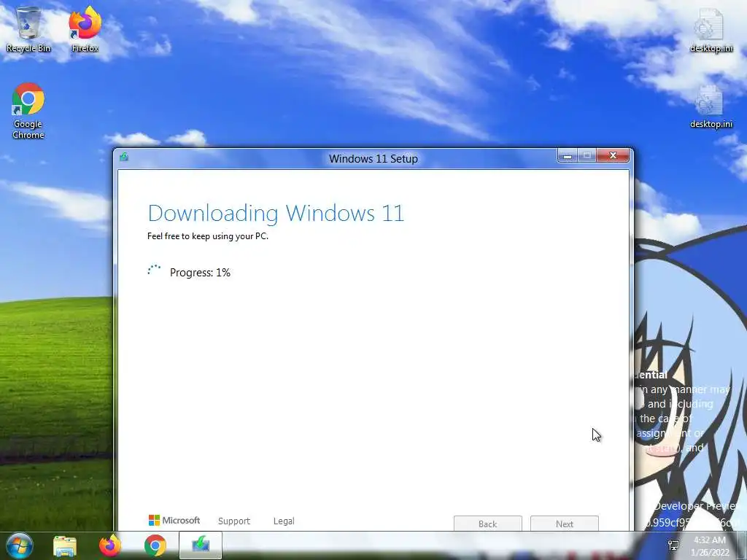The image size is (747, 560).
Task: Open the Legal link
Action: pos(284,521)
